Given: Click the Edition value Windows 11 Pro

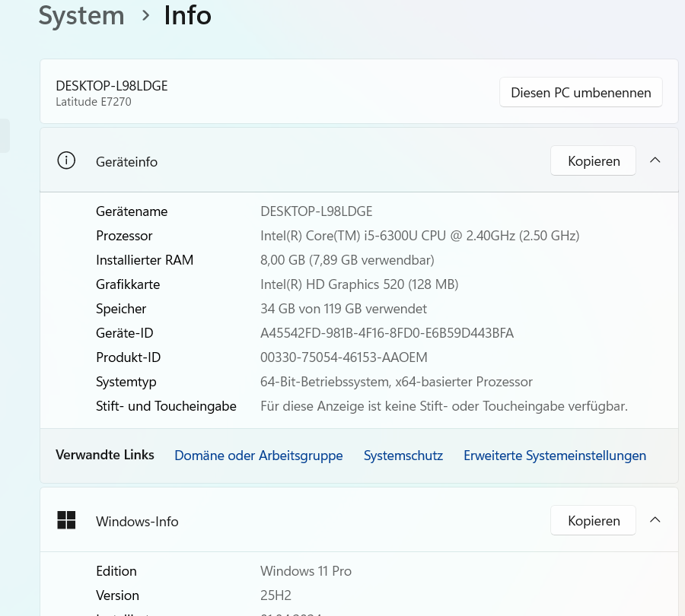Looking at the screenshot, I should [306, 571].
